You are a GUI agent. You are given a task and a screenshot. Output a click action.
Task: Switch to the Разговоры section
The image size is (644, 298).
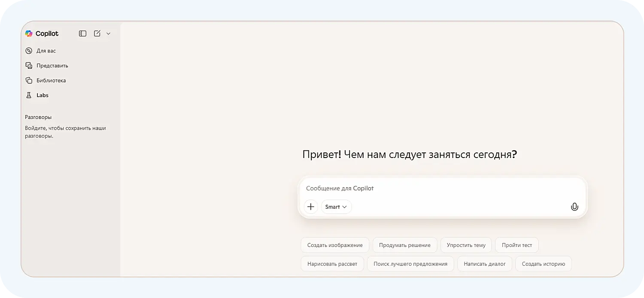[x=38, y=117]
